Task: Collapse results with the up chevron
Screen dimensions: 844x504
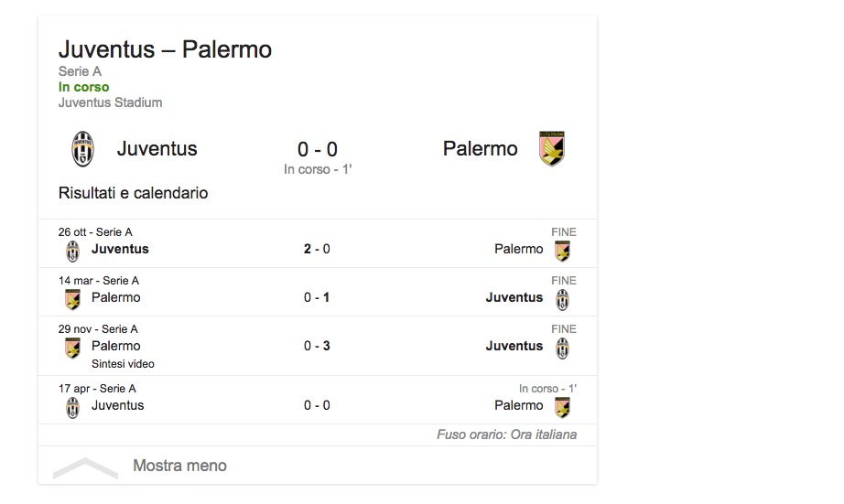Action: pos(85,467)
